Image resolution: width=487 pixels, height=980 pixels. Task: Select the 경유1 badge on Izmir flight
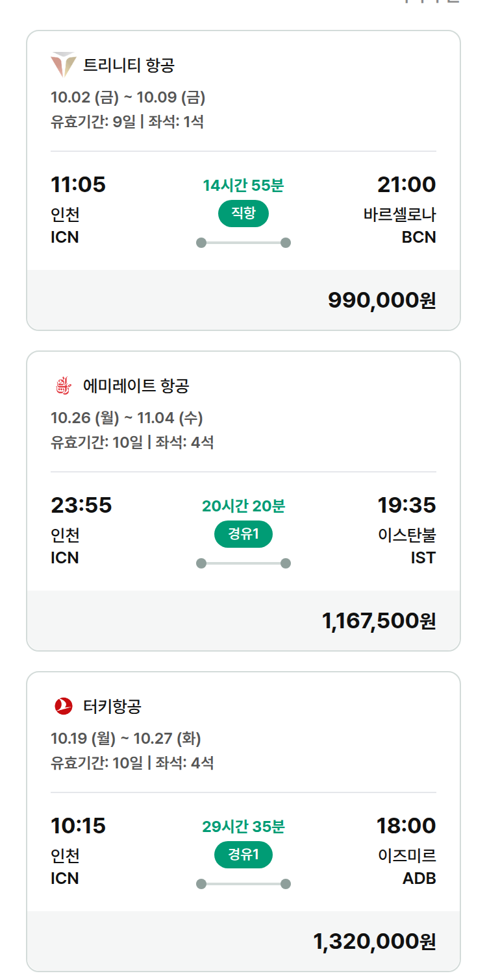pyautogui.click(x=243, y=855)
